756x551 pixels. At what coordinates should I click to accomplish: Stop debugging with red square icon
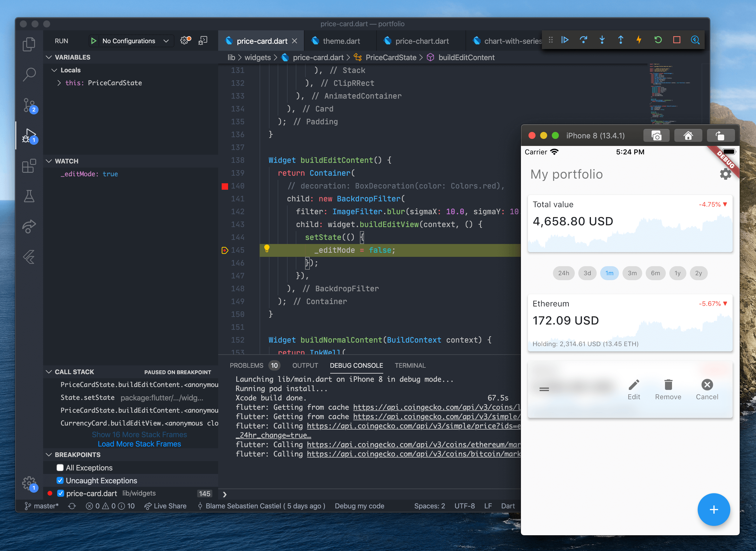click(676, 40)
